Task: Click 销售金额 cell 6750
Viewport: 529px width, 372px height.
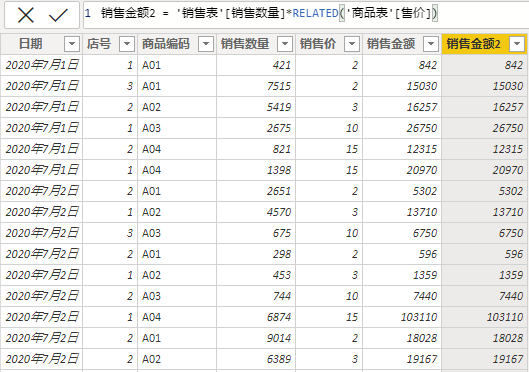Action: pyautogui.click(x=402, y=233)
